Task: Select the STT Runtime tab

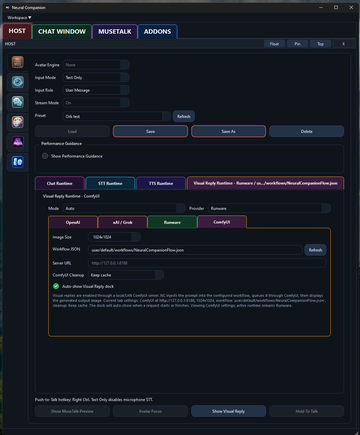Action: [x=110, y=183]
